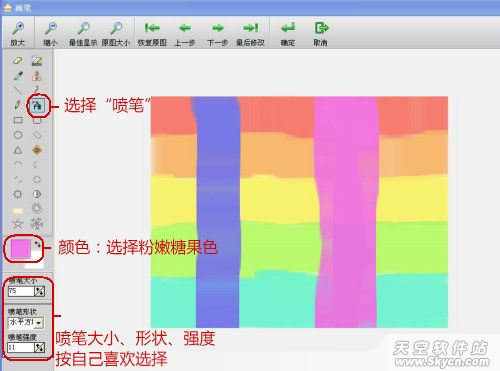Viewport: 500px width, 371px height.
Task: Click the spray strength stepper button
Action: click(x=40, y=348)
